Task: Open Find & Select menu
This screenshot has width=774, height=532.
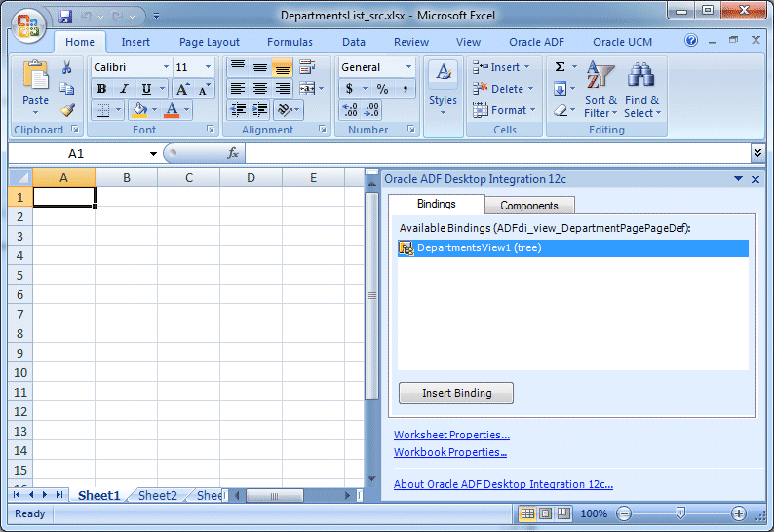Action: pyautogui.click(x=641, y=90)
